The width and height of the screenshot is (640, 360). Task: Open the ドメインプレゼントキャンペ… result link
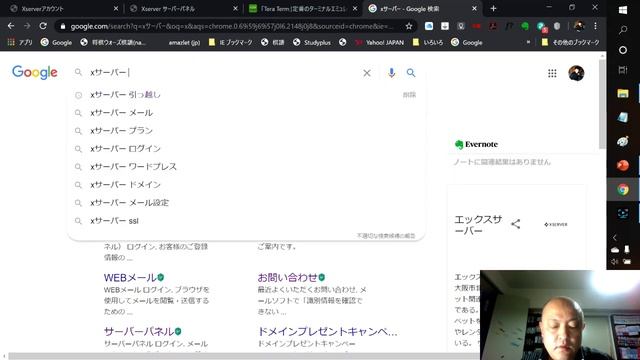(327, 331)
